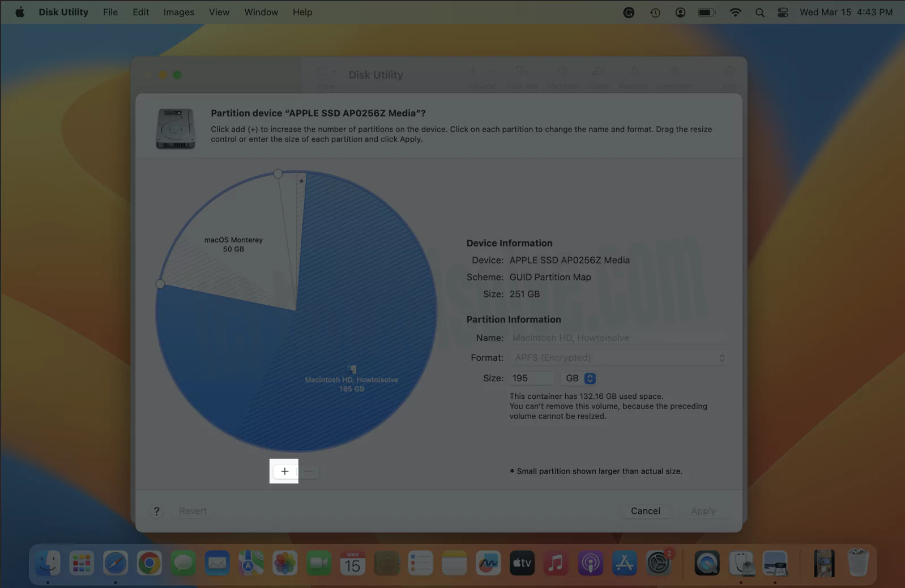Launch Google Chrome from the Dock

[x=150, y=564]
